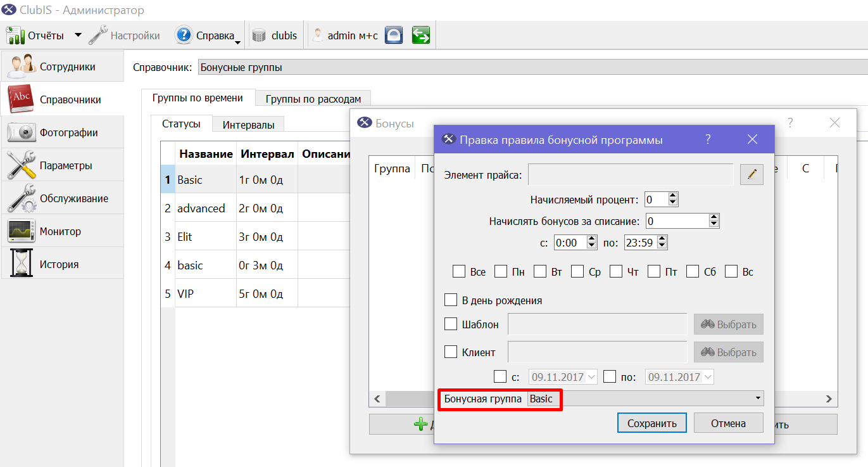Check the В день рождения option
This screenshot has height=467, width=868.
coord(451,300)
